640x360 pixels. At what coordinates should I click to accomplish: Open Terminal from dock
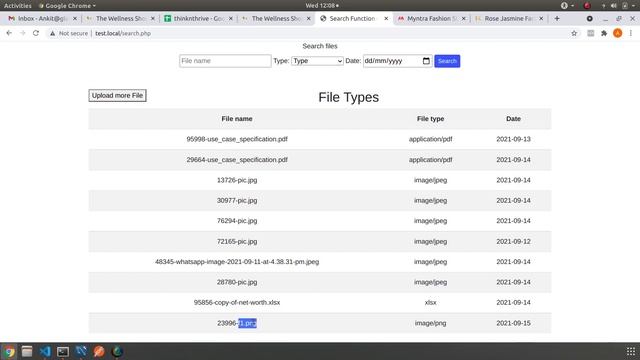[63, 351]
